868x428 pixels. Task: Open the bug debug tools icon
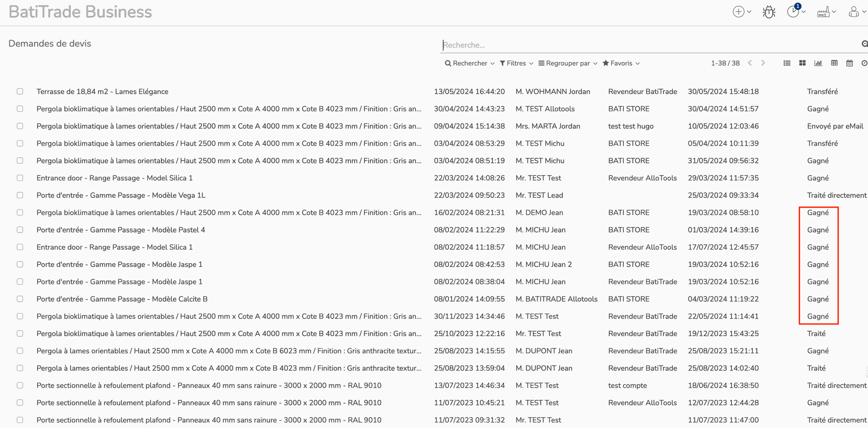click(x=769, y=12)
